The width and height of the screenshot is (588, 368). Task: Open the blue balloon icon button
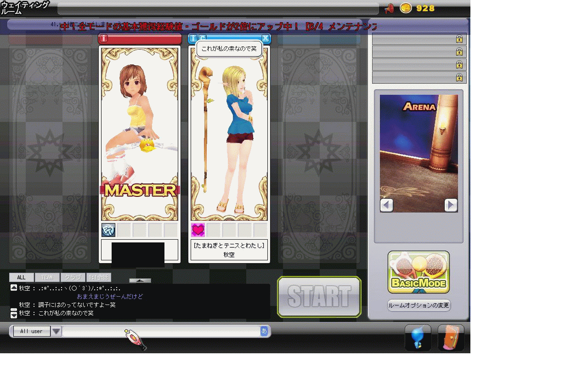pos(418,338)
